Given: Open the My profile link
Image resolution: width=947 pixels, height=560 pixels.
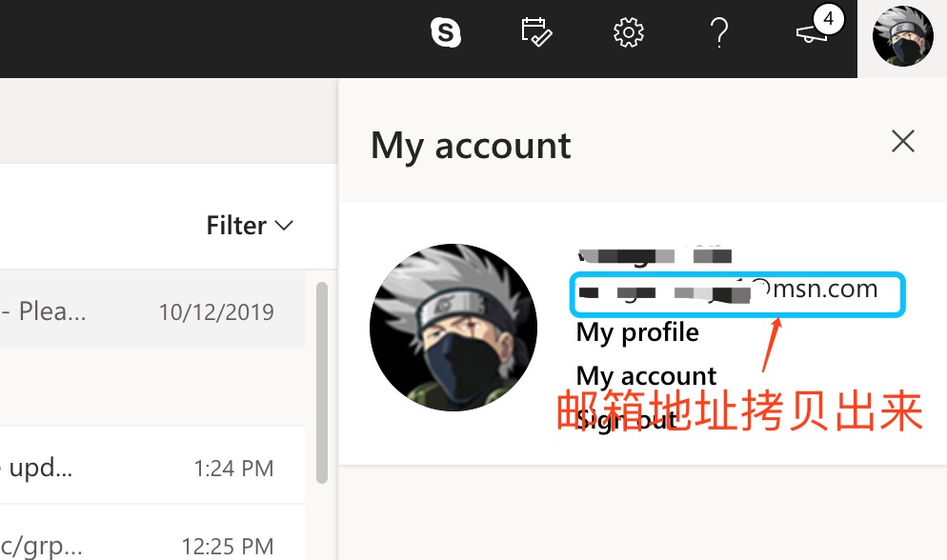Looking at the screenshot, I should pyautogui.click(x=637, y=332).
